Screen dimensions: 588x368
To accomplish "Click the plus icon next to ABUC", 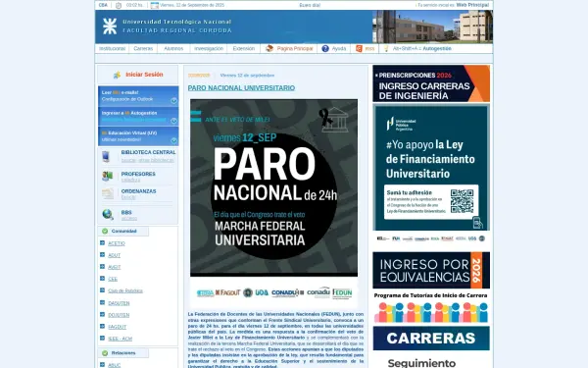I will pyautogui.click(x=102, y=364).
